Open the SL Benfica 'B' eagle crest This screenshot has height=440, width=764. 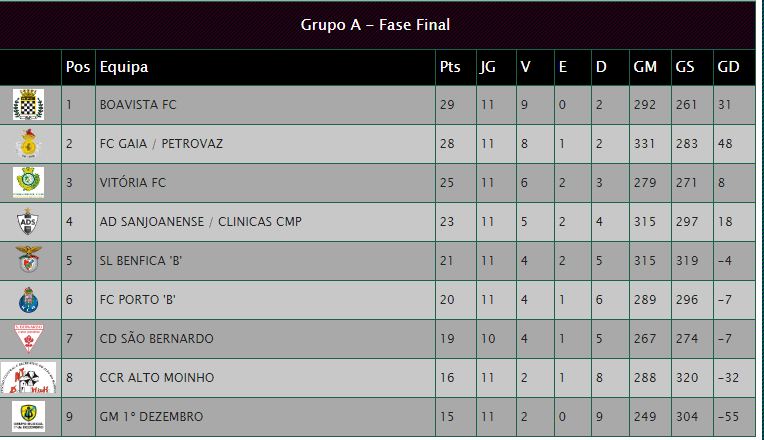(28, 260)
